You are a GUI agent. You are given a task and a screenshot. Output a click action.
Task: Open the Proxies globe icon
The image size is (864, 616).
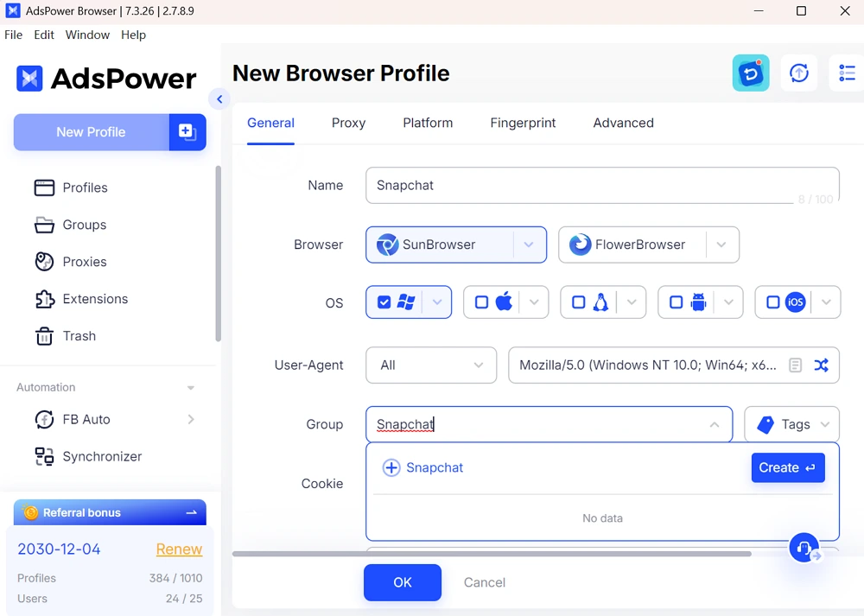pos(44,262)
